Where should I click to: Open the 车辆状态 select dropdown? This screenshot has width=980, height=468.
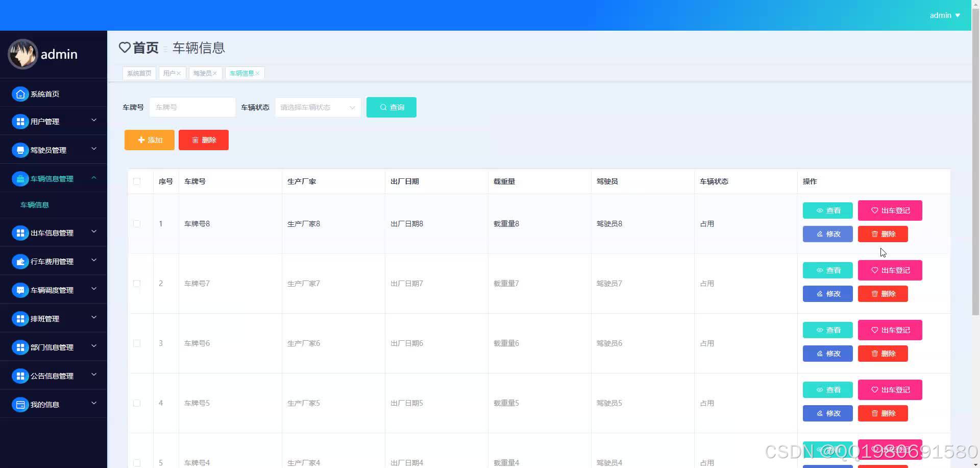318,107
